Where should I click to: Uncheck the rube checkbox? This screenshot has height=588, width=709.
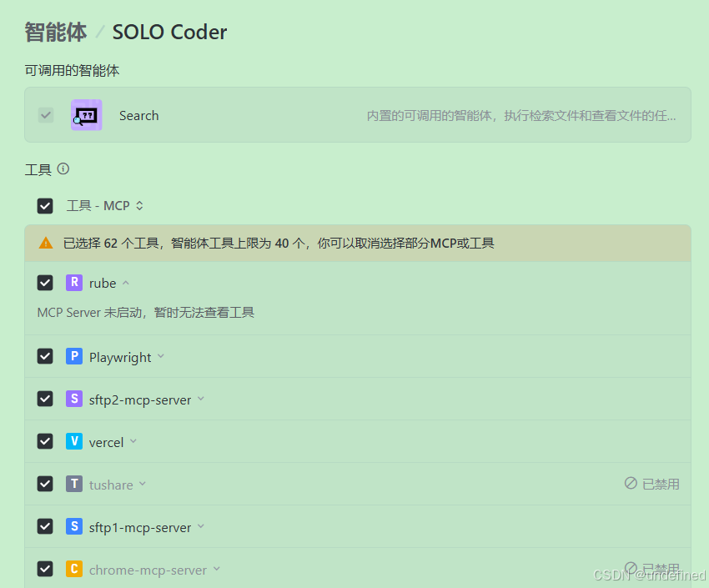click(45, 283)
